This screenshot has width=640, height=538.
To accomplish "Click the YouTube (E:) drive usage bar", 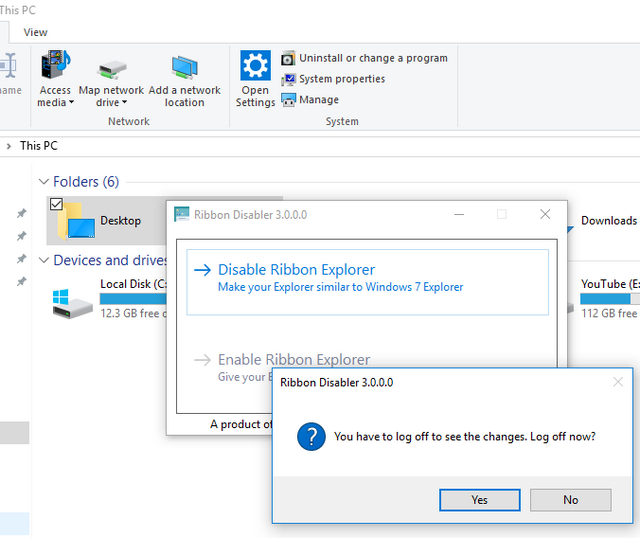I will tap(610, 299).
